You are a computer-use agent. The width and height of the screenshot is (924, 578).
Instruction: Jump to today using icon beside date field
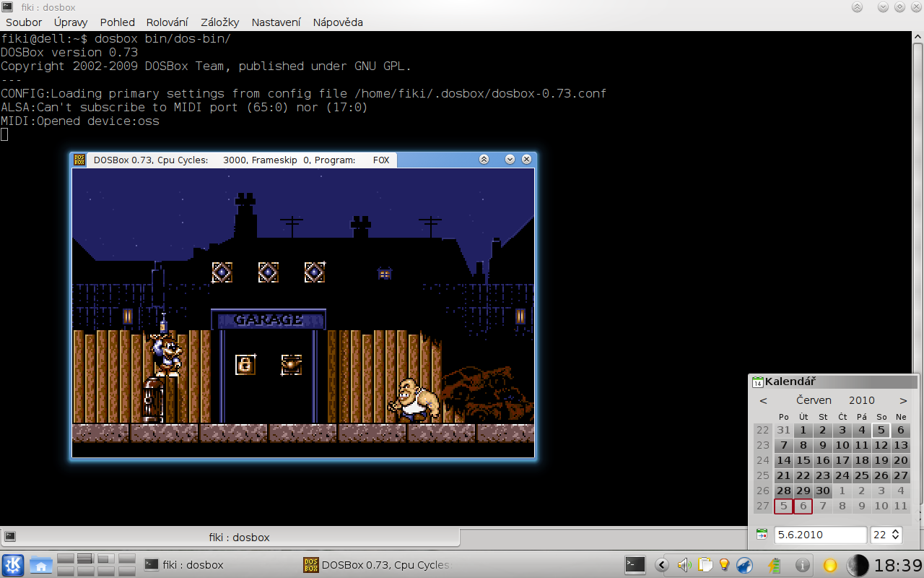click(762, 535)
